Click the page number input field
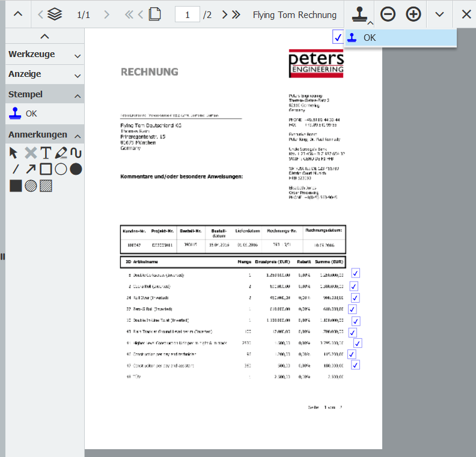This screenshot has width=476, height=457. click(188, 14)
